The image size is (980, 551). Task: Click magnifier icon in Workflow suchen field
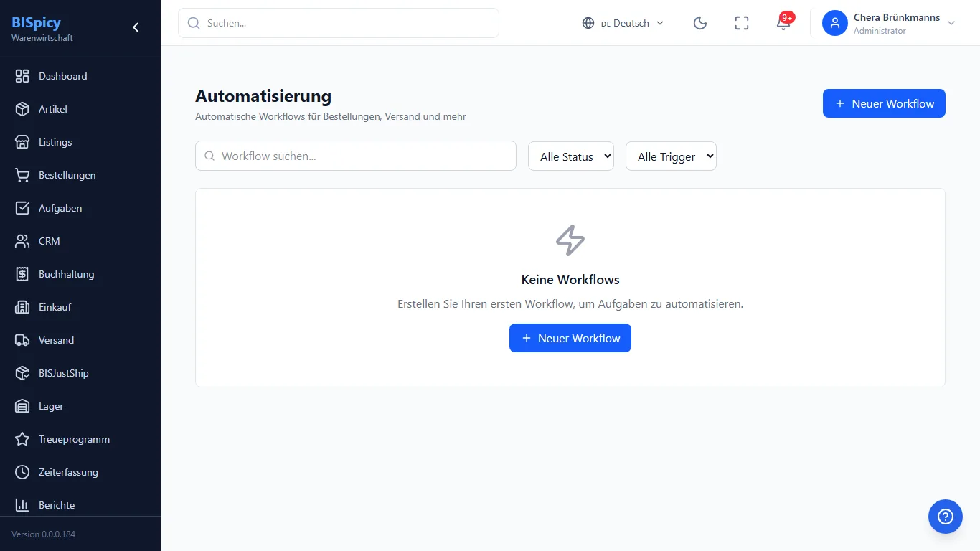tap(209, 156)
